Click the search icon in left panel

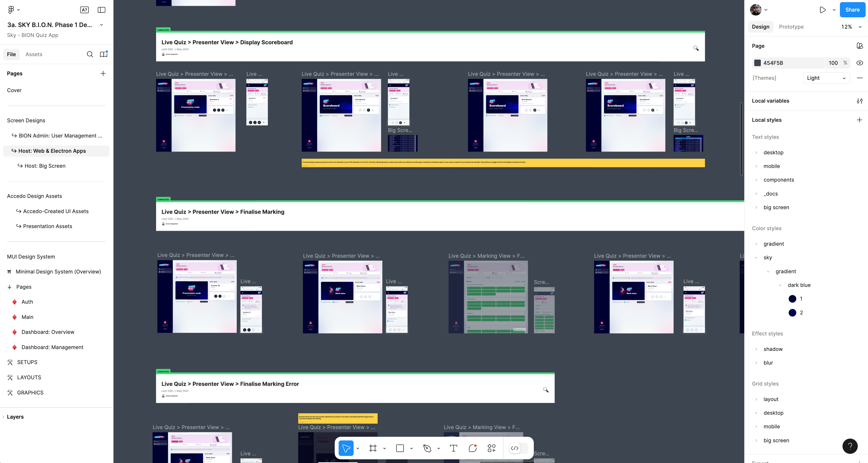pyautogui.click(x=90, y=54)
